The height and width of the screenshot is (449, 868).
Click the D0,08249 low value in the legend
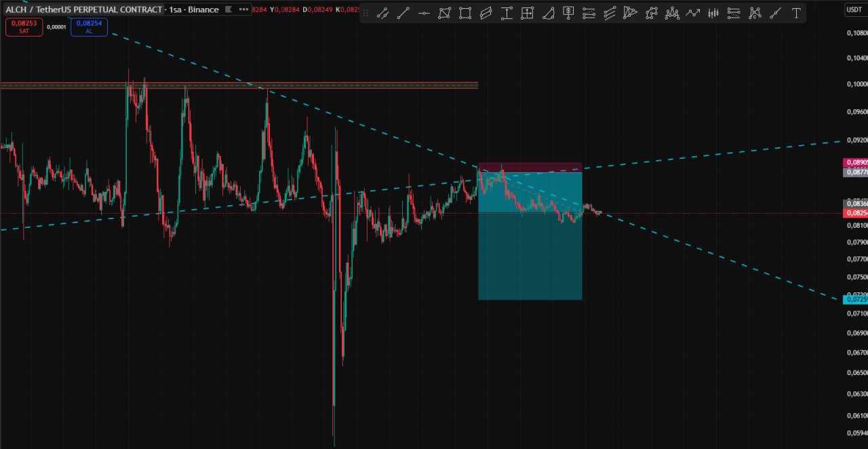317,9
